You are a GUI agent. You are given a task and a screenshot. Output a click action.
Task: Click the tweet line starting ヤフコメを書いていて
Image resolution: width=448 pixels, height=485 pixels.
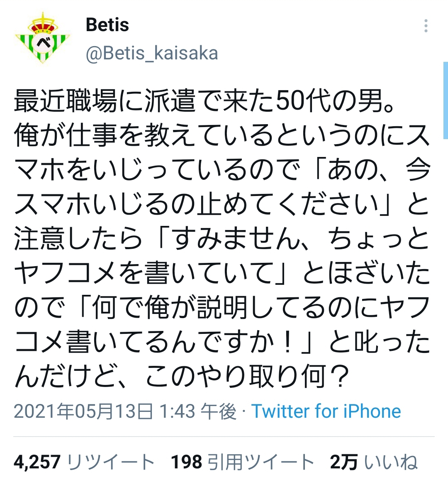[222, 274]
